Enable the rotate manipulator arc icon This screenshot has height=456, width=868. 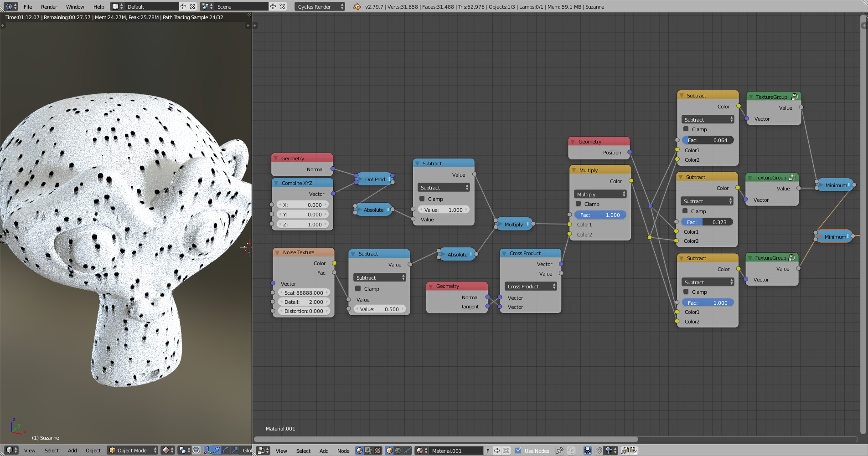(x=226, y=450)
